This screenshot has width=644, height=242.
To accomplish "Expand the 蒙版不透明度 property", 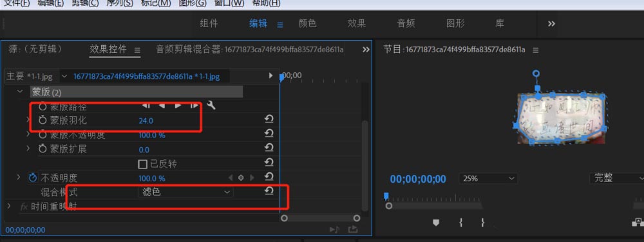I will point(28,134).
